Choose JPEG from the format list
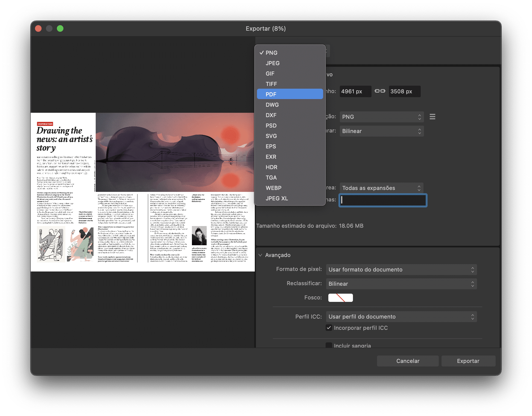 tap(290, 63)
